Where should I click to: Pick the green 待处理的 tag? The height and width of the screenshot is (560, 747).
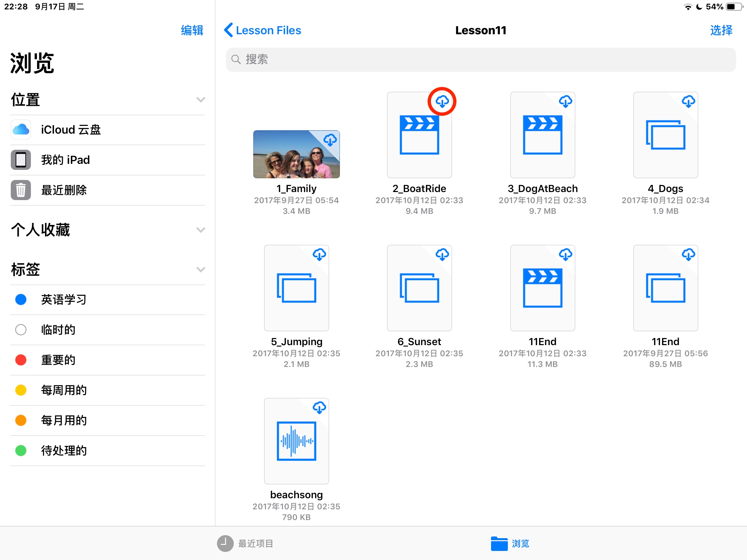pyautogui.click(x=21, y=450)
